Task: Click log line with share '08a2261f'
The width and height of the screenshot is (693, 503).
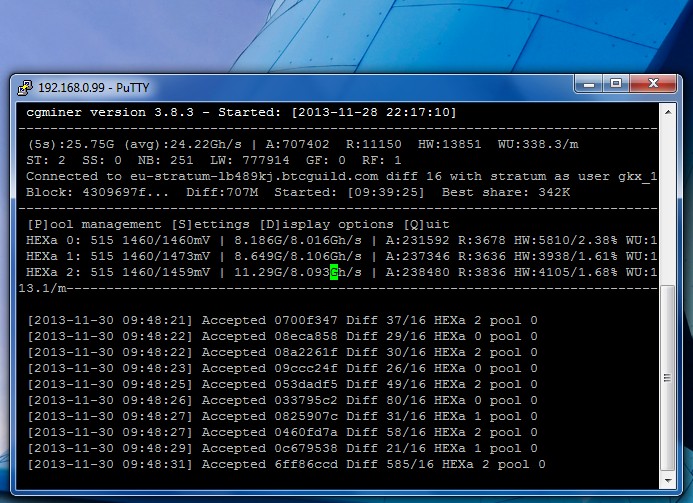Action: pos(282,352)
